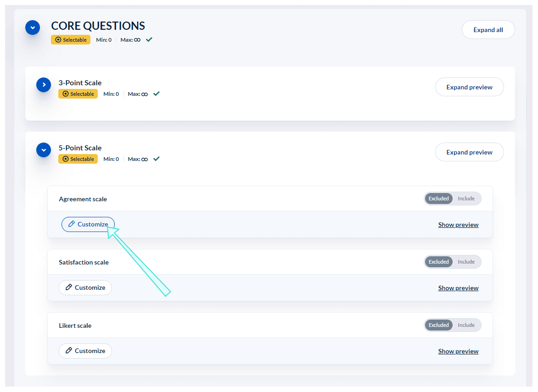This screenshot has width=538, height=392.
Task: Click Min: 0 under CORE QUESTIONS
Action: (104, 40)
